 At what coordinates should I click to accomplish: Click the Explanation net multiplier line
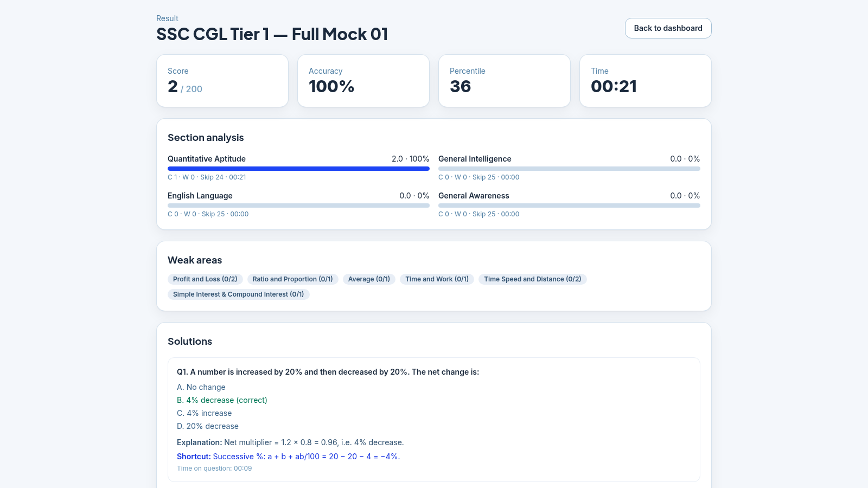[290, 442]
